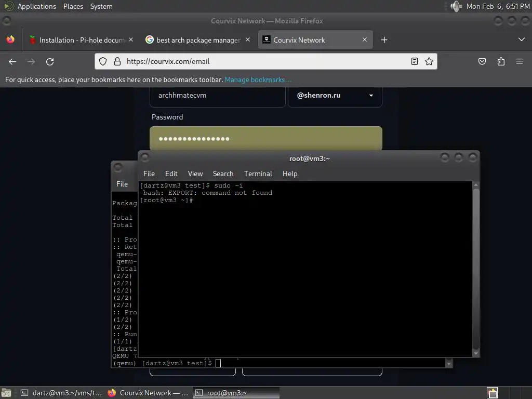Close the Pi-hole documentation tab
This screenshot has width=532, height=399.
pyautogui.click(x=131, y=39)
